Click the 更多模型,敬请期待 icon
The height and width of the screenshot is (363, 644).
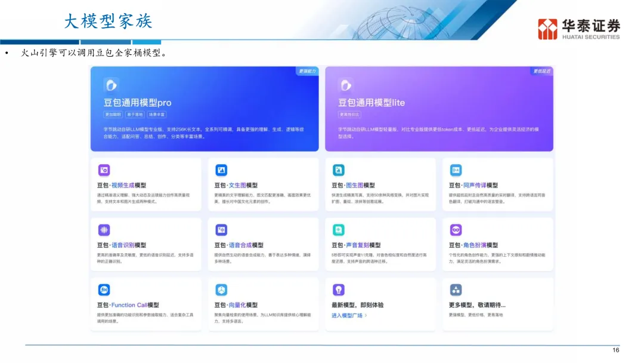point(456,290)
